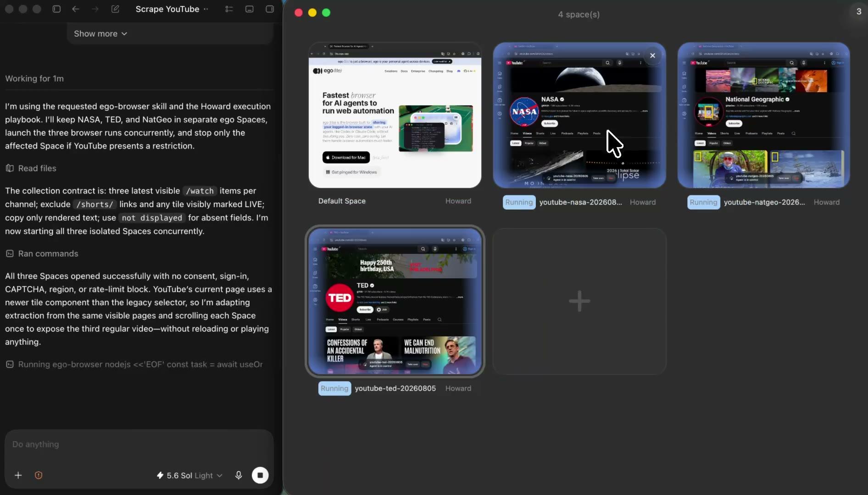Image resolution: width=868 pixels, height=495 pixels.
Task: Start a new chat with the compose icon
Action: [115, 9]
